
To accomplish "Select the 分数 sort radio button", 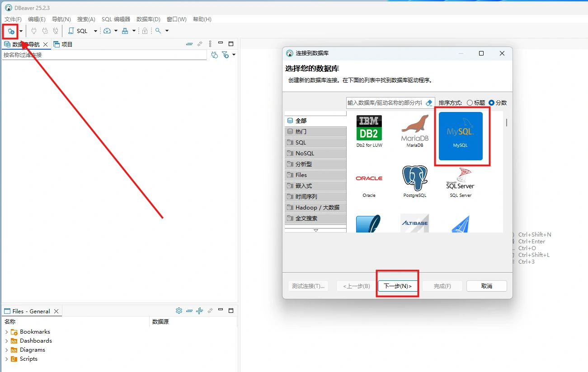I will [x=491, y=103].
